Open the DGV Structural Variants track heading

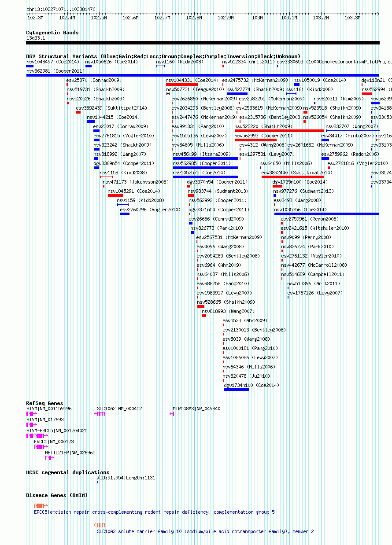pos(163,56)
